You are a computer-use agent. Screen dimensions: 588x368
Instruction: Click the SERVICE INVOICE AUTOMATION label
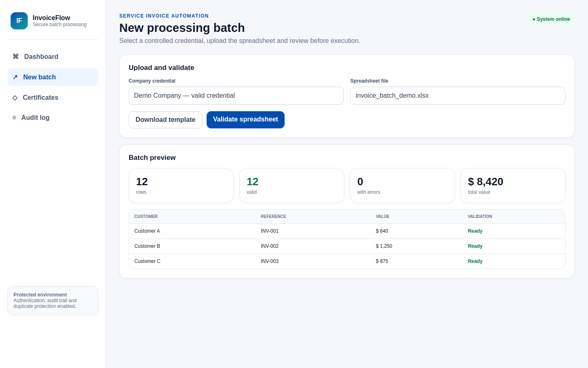(164, 16)
